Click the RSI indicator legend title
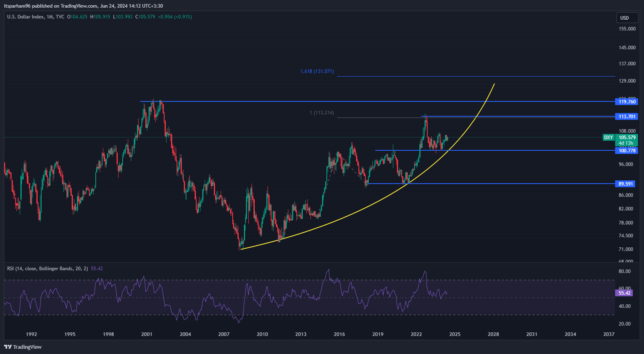The width and height of the screenshot is (644, 354). click(x=47, y=269)
